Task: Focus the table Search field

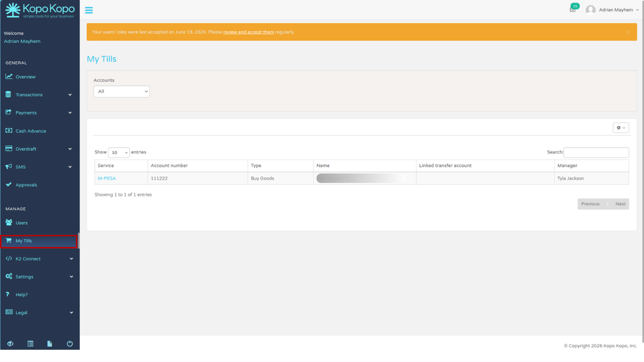Action: click(x=596, y=152)
